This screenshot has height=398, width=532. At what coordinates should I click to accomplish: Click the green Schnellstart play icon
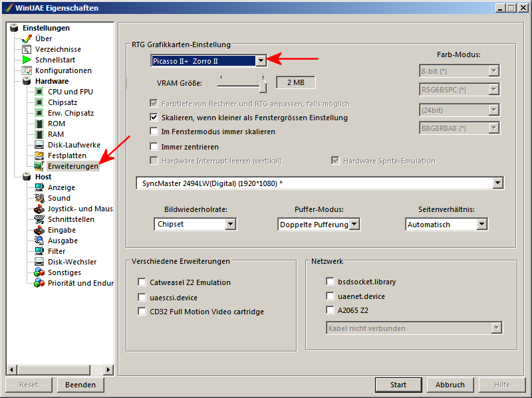pos(27,60)
